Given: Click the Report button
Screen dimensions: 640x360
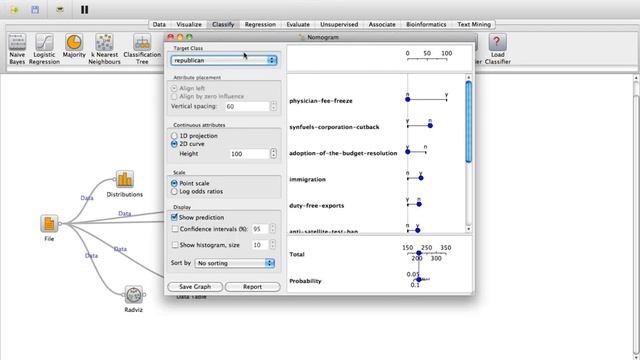Looking at the screenshot, I should point(253,287).
